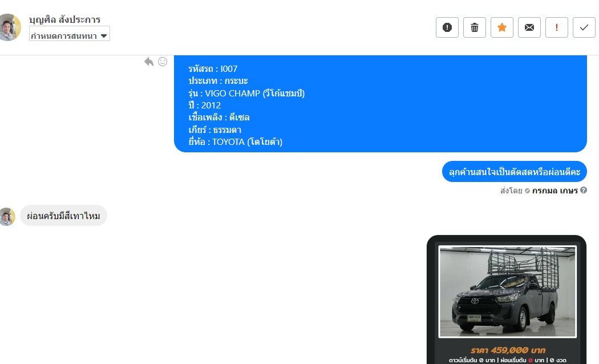Open บุญศิล สังประการ customer name in header
The image size is (599, 364).
(64, 19)
